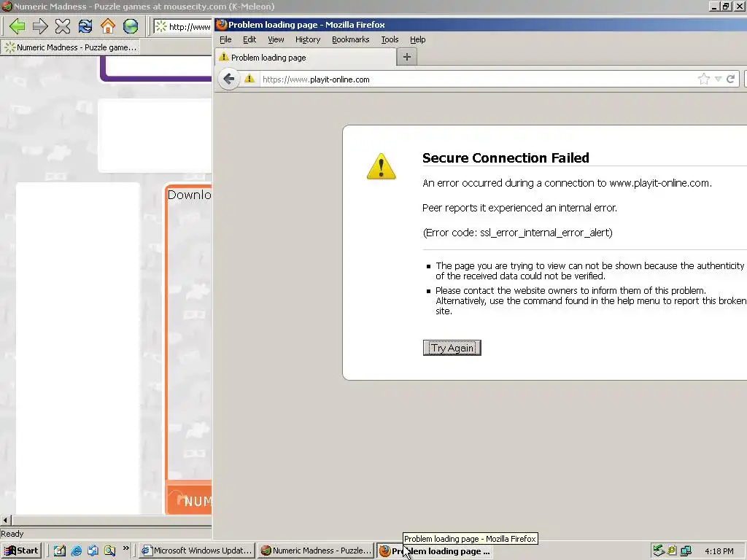Open Firefox Edit menu
This screenshot has width=747, height=560.
[249, 39]
